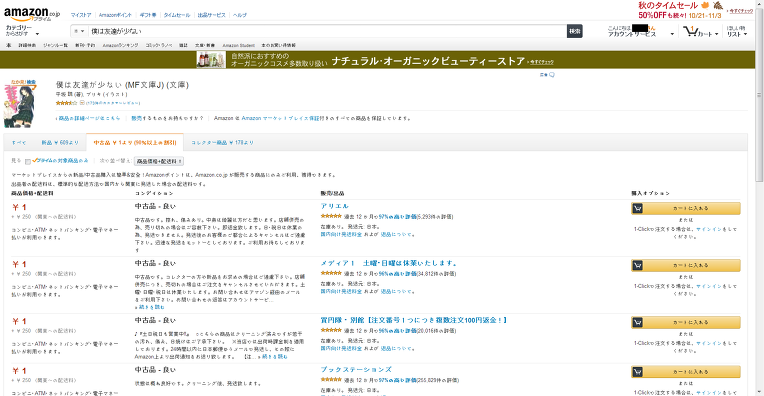Add アリエル offer to cart
Screen dimensions: 764x396
[x=686, y=208]
